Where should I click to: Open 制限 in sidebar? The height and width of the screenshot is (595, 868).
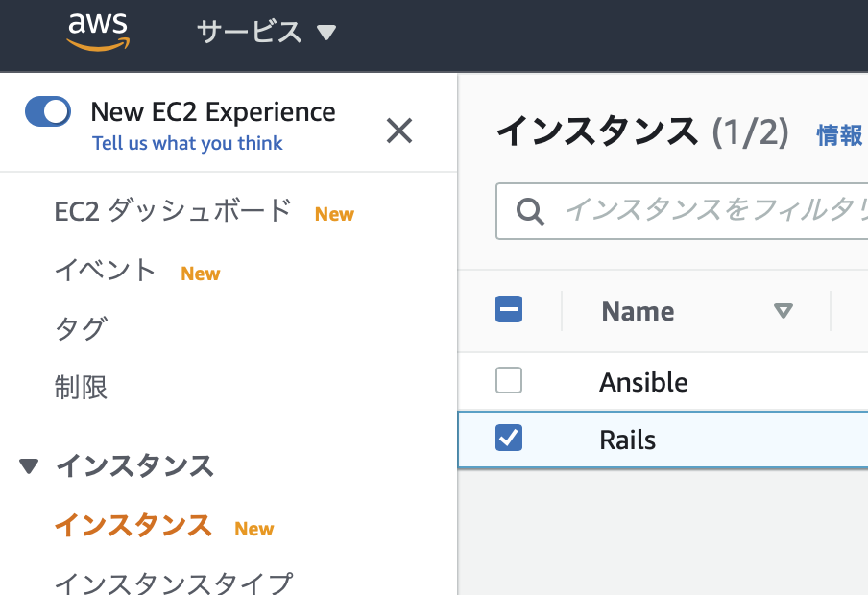pyautogui.click(x=81, y=387)
